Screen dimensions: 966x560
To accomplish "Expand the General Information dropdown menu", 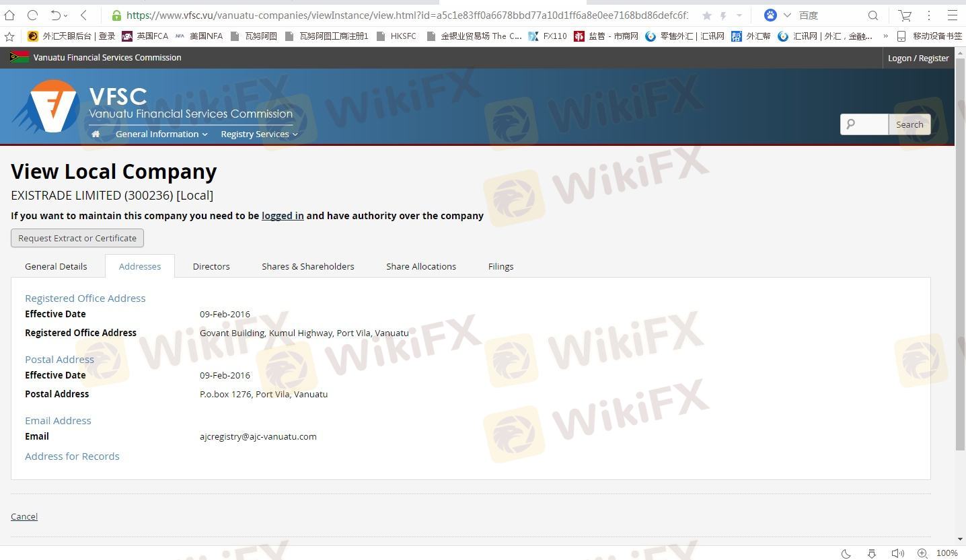I will coord(161,134).
